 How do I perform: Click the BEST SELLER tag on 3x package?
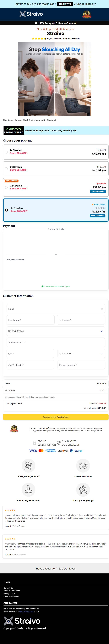point(11,181)
